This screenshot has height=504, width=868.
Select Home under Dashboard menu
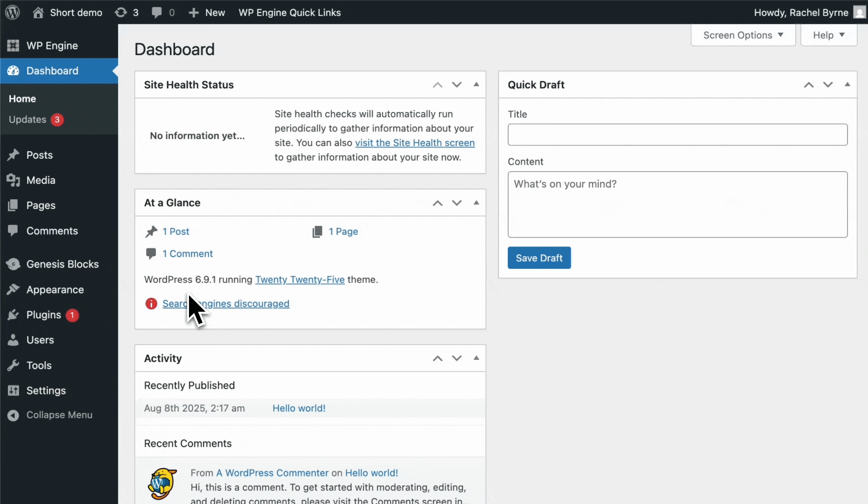click(x=22, y=98)
